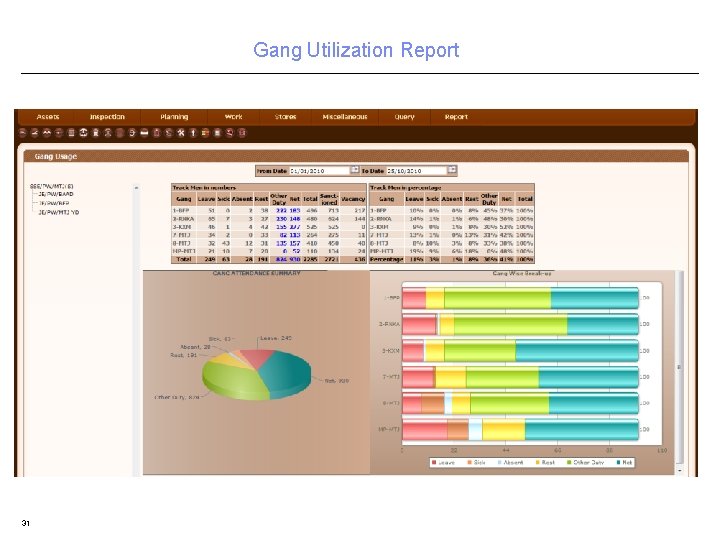The image size is (720, 540).
Task: Click the Absent legend swatch
Action: tap(500, 462)
